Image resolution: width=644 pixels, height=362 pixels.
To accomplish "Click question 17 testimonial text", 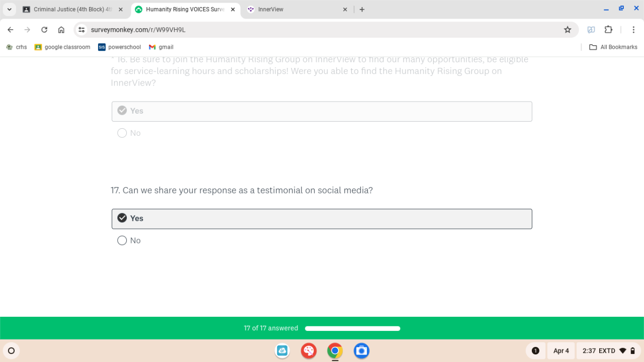I will [x=242, y=191].
